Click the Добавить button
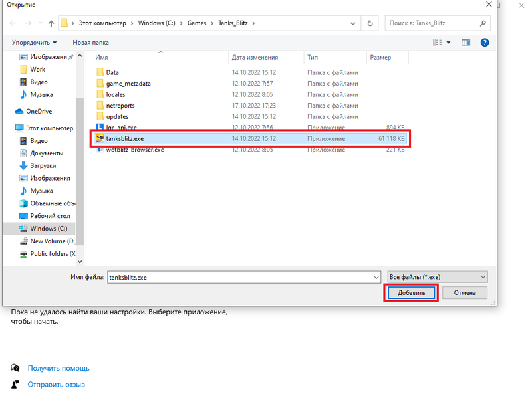This screenshot has width=532, height=410. [411, 293]
